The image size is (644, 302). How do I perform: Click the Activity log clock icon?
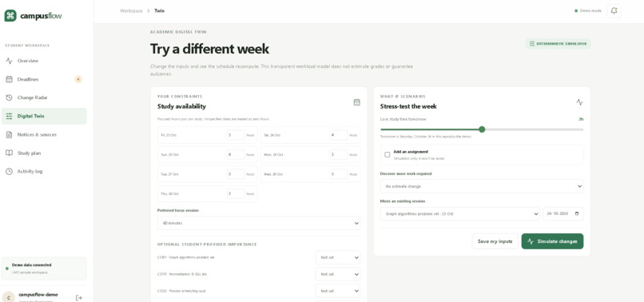[x=9, y=171]
